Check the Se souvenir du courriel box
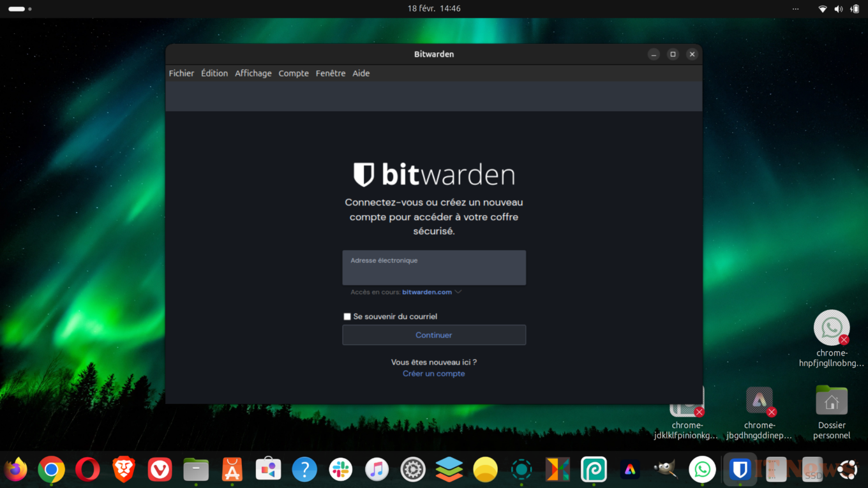 [x=347, y=316]
